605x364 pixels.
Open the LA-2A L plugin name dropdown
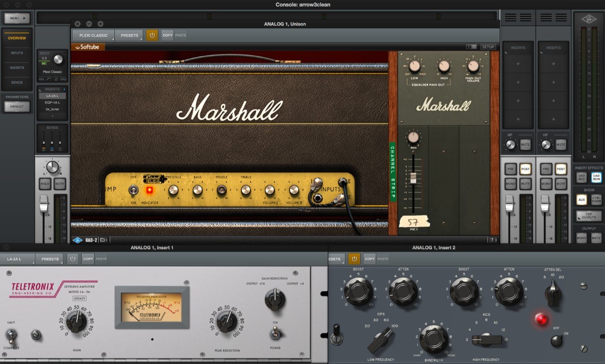pyautogui.click(x=18, y=259)
